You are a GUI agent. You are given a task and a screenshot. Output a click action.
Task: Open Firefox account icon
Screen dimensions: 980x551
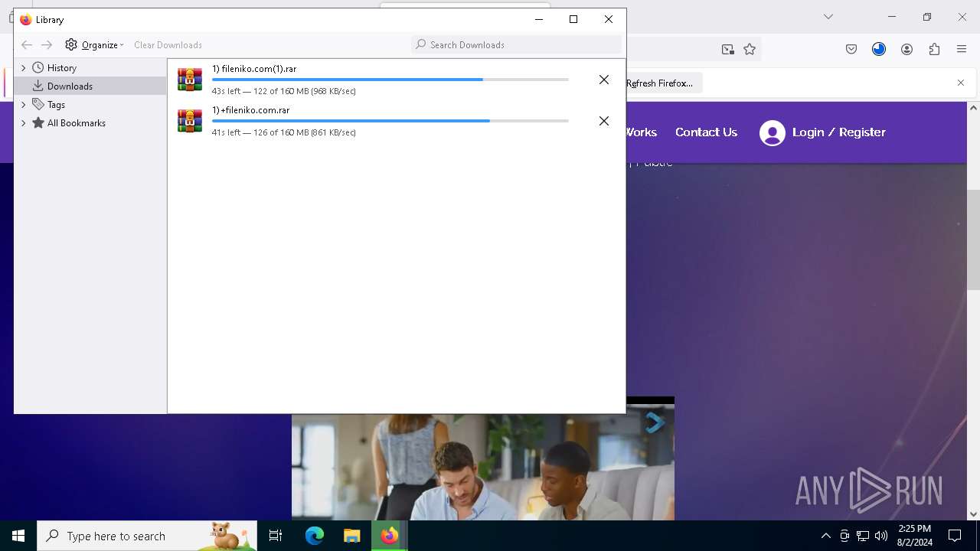coord(906,50)
